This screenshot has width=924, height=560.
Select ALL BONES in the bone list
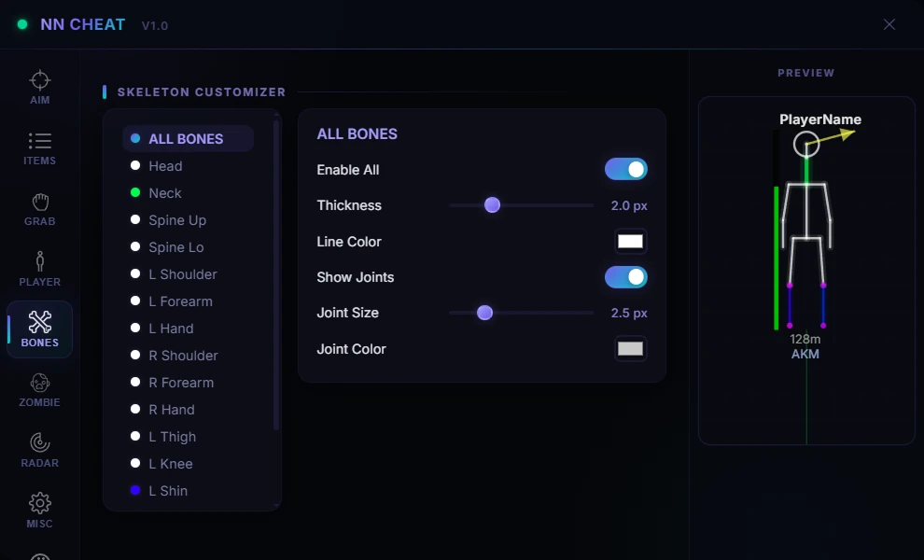[188, 138]
